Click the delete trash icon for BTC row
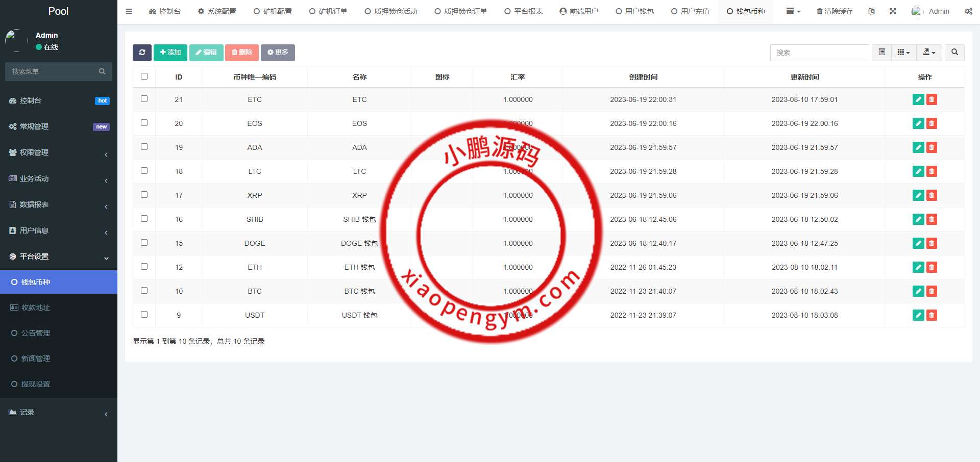The height and width of the screenshot is (462, 980). [x=932, y=291]
